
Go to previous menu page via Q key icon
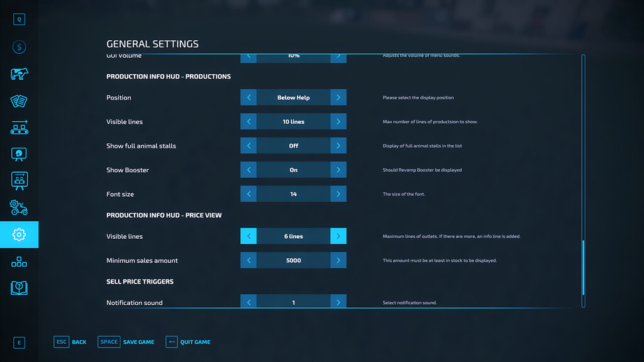coord(19,19)
